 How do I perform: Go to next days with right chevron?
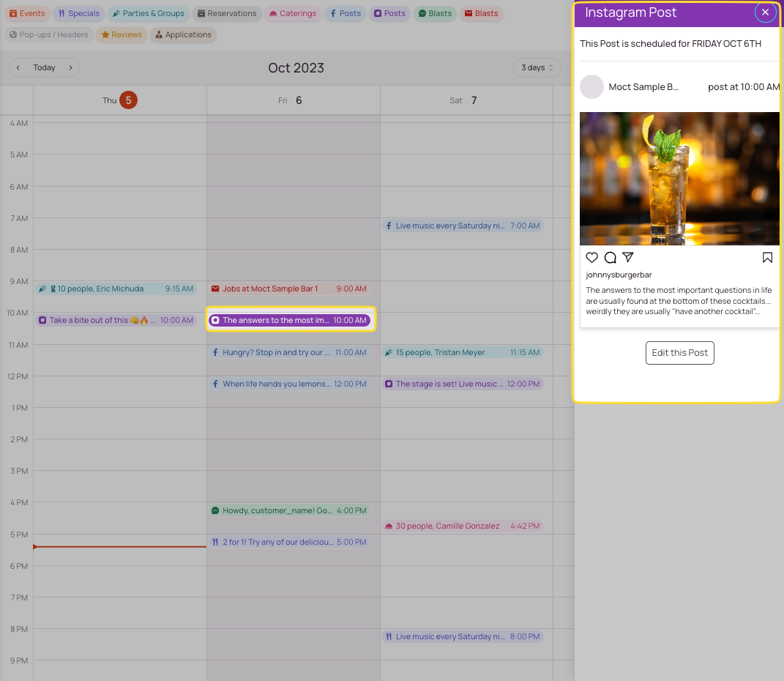[x=70, y=67]
